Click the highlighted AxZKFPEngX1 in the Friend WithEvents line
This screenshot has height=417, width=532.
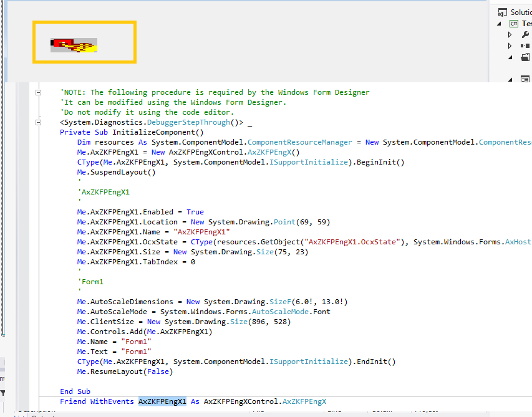[x=162, y=401]
